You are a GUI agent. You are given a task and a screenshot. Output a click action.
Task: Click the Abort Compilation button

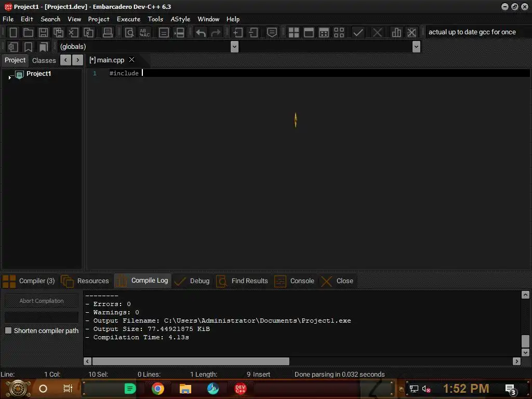42,301
